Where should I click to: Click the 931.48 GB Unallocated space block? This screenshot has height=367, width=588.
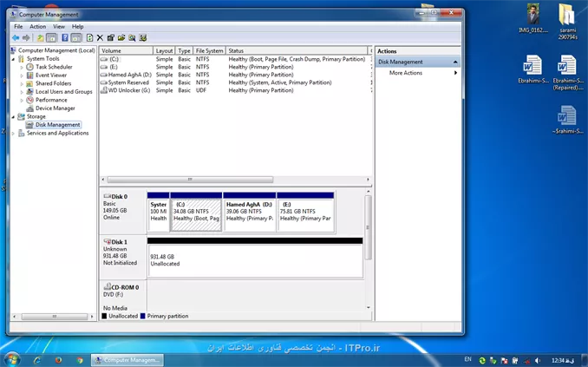[x=255, y=259]
